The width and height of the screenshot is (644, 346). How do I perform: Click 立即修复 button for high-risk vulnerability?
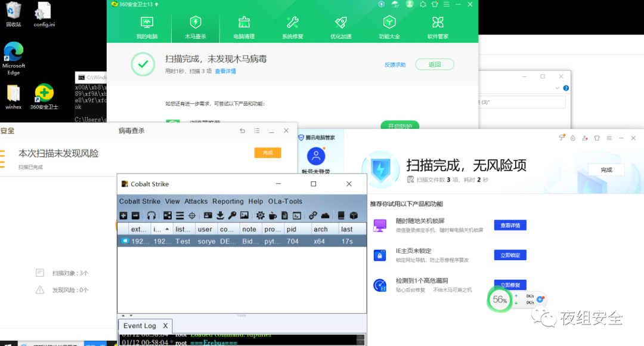(x=510, y=285)
